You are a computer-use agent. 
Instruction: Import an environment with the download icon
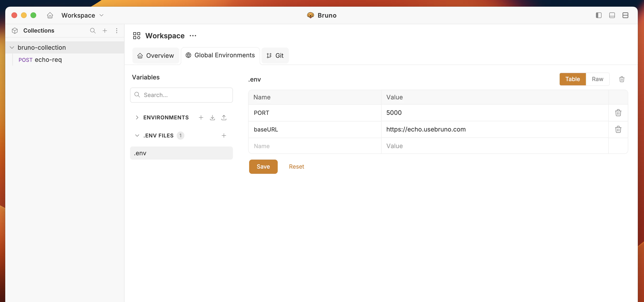click(212, 117)
